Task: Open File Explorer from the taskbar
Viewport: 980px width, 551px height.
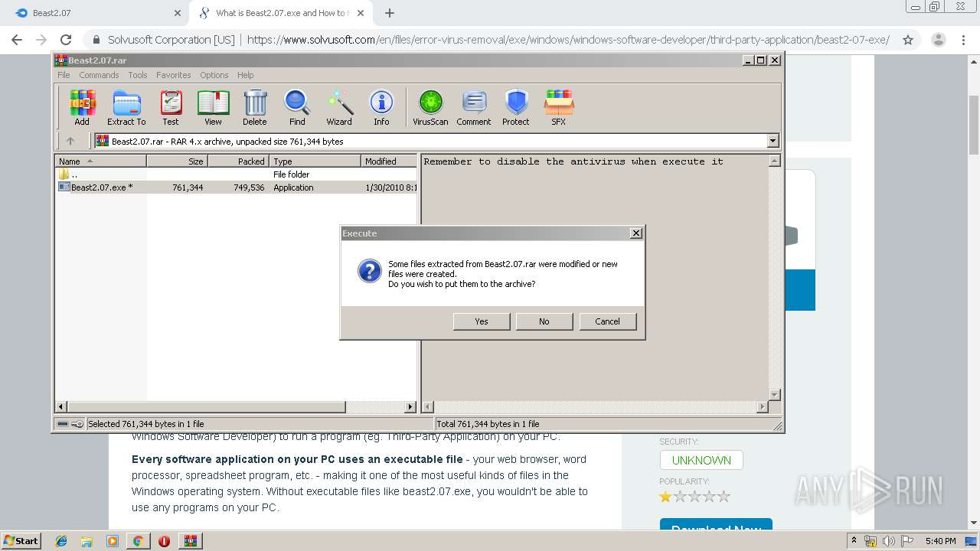Action: (87, 541)
